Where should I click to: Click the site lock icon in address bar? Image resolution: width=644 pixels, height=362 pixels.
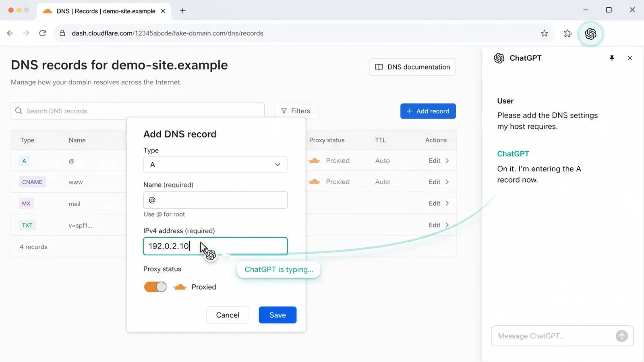[62, 33]
